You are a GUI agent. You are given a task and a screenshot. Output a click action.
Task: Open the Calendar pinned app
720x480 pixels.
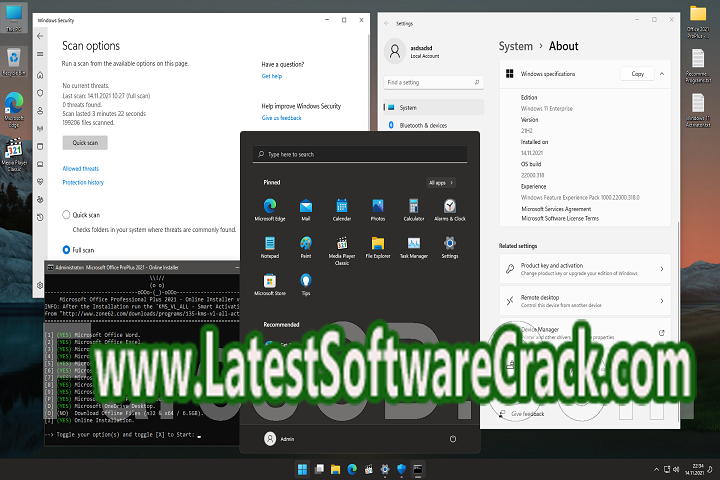pos(342,206)
